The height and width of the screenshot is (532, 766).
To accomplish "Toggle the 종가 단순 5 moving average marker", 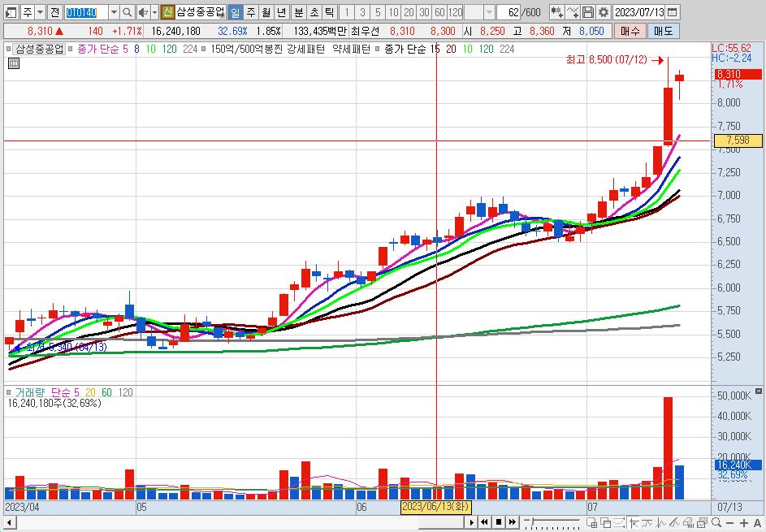I will [x=71, y=49].
